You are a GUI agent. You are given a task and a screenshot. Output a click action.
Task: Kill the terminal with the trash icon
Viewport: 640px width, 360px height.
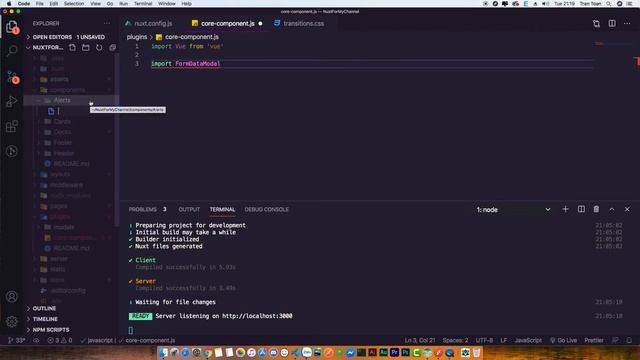click(596, 209)
